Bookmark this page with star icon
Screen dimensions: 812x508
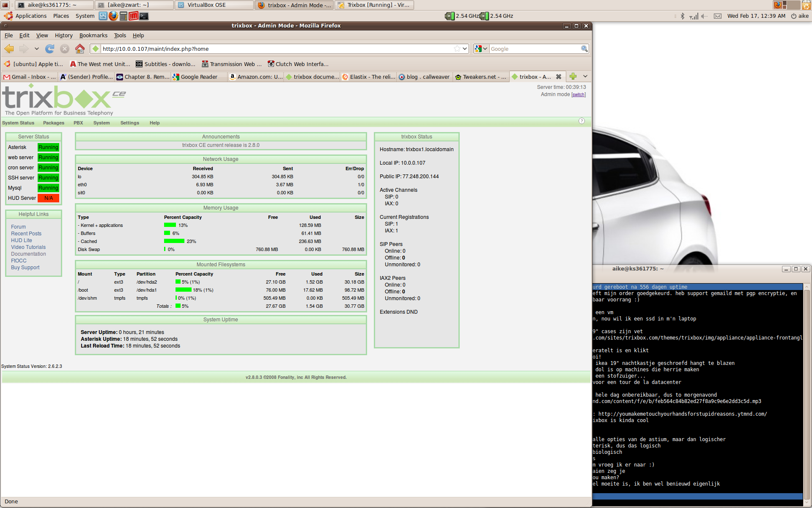tap(457, 49)
